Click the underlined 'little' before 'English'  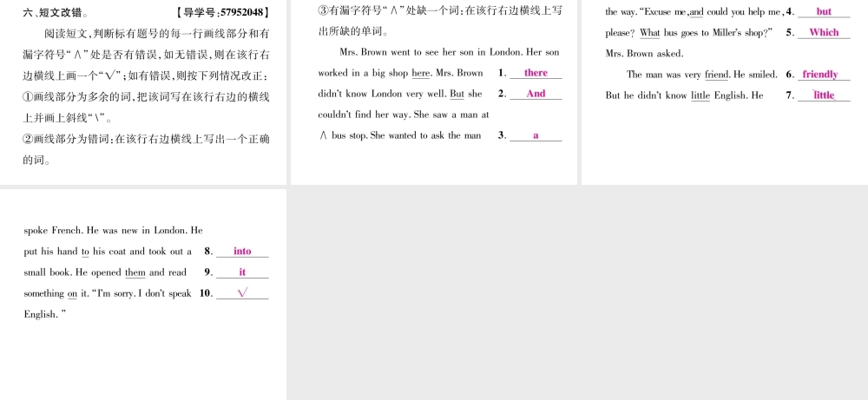(x=700, y=95)
